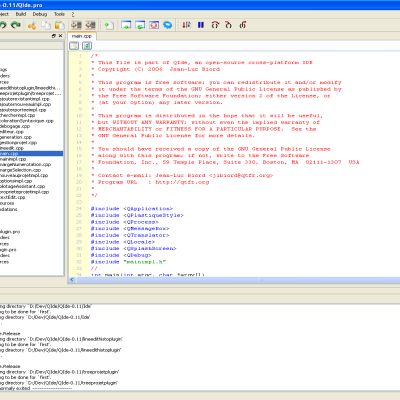Click the Step out debug icon
This screenshot has width=400, height=400.
tap(243, 25)
